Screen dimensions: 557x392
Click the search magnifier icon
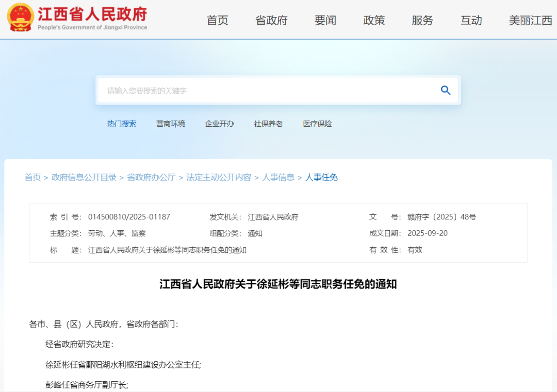[445, 90]
